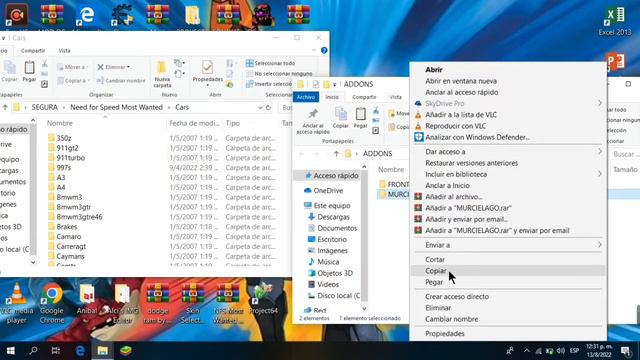
Task: Open Compartir tab in Cars window
Action: pos(33,51)
